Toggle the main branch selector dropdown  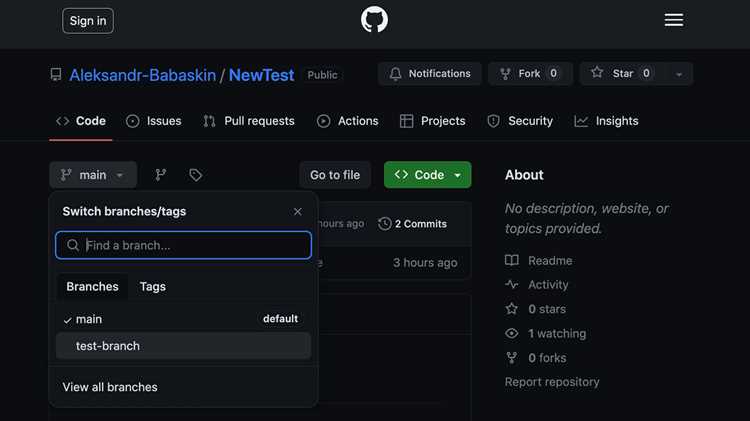click(93, 175)
